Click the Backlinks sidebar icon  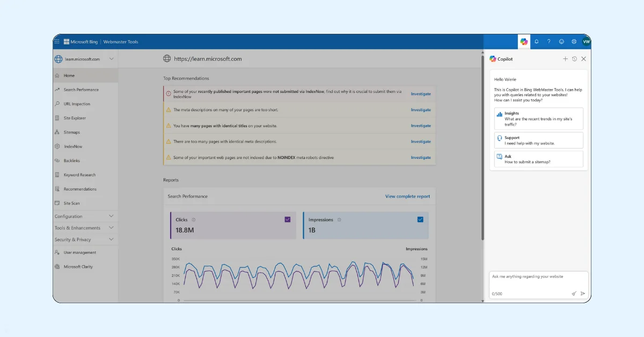point(57,160)
